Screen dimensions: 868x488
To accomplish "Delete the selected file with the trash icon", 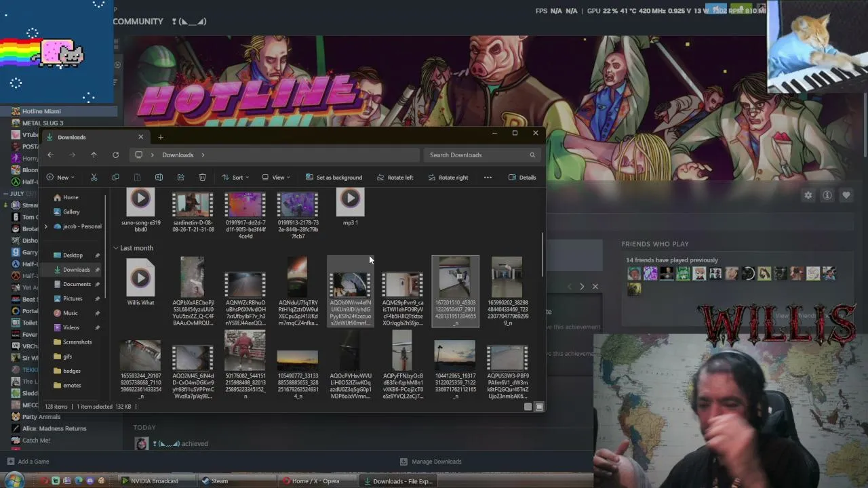I will 202,178.
